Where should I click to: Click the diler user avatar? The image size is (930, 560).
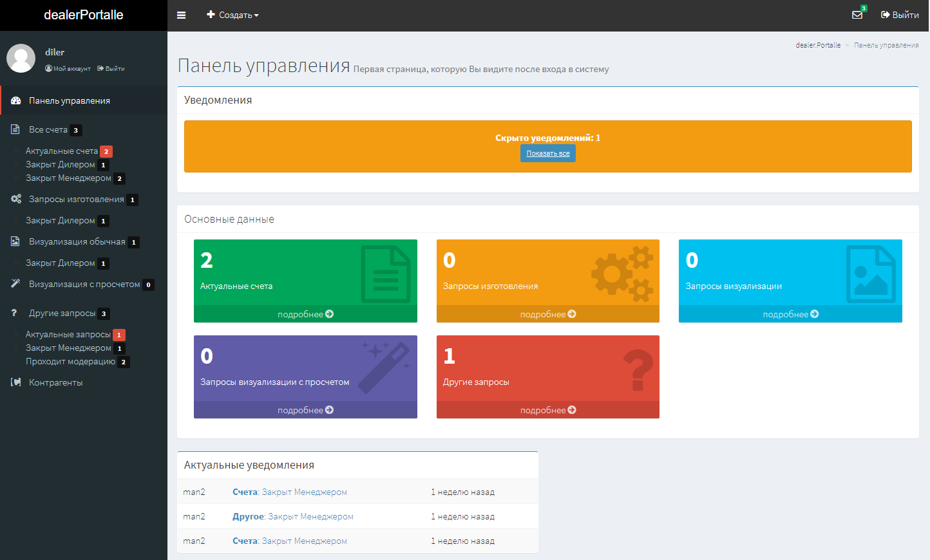(x=21, y=59)
